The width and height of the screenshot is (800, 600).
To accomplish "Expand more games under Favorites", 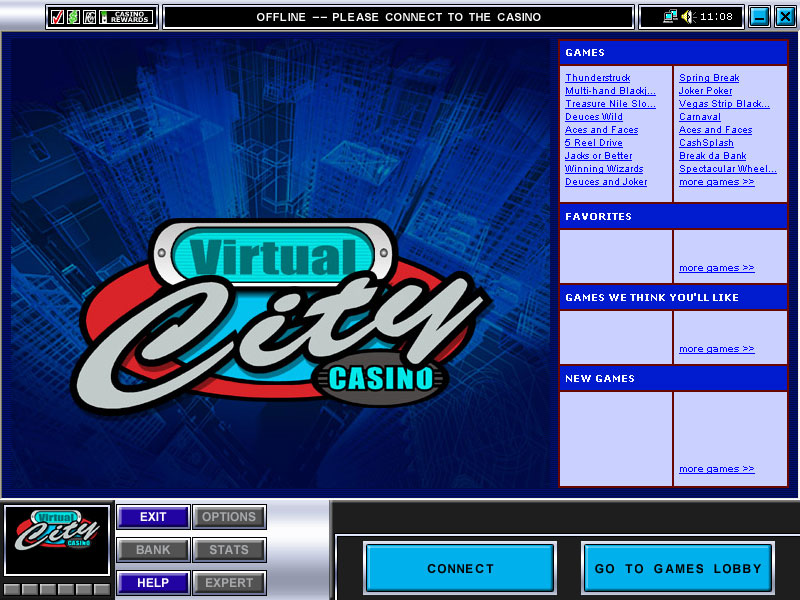I will coord(716,268).
